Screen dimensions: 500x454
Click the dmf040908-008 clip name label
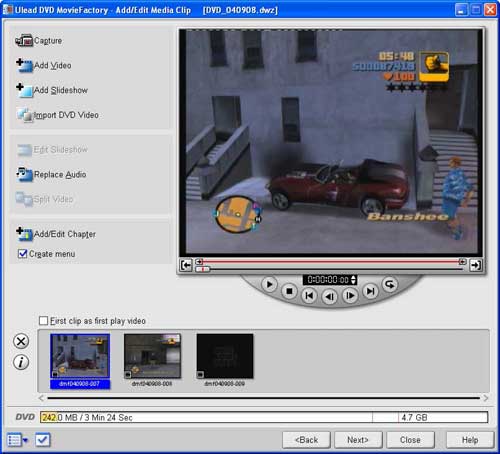coord(152,384)
